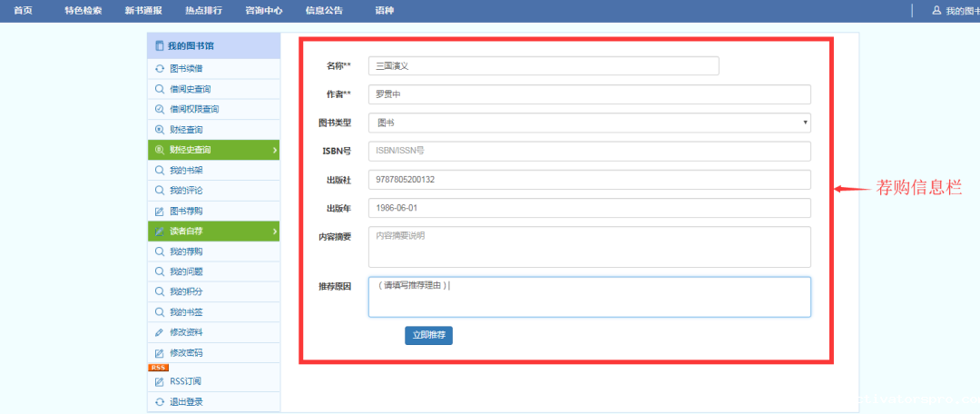The image size is (980, 414).
Task: Expand the 读者自荐 sidebar arrow
Action: [x=274, y=232]
